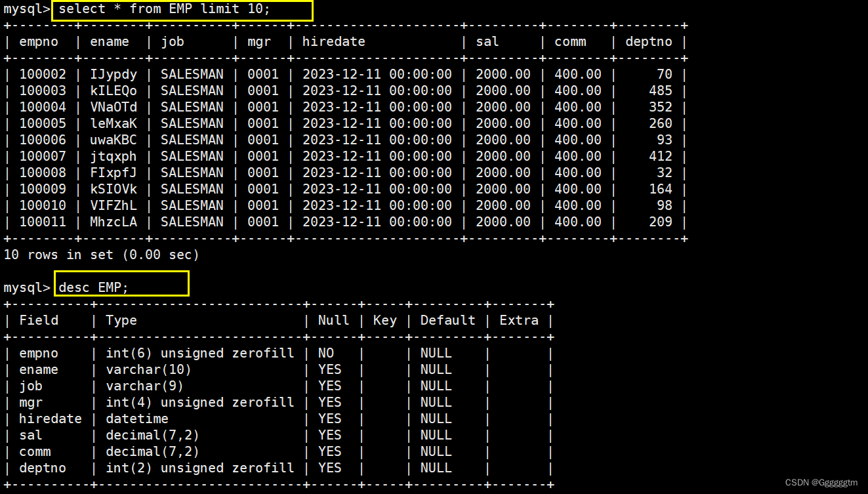The width and height of the screenshot is (868, 494).
Task: Select the Key column header
Action: coord(385,320)
